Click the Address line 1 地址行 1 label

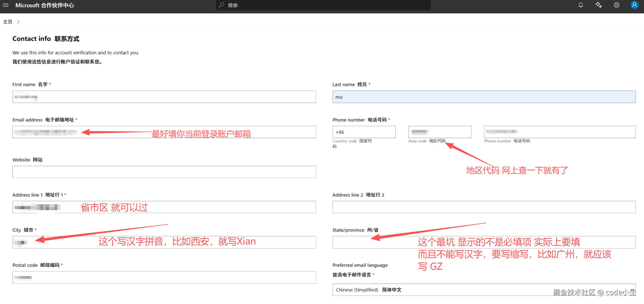pos(39,195)
